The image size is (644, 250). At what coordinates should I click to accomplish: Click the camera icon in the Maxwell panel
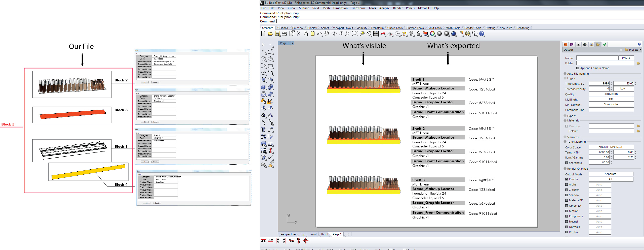[x=578, y=44]
